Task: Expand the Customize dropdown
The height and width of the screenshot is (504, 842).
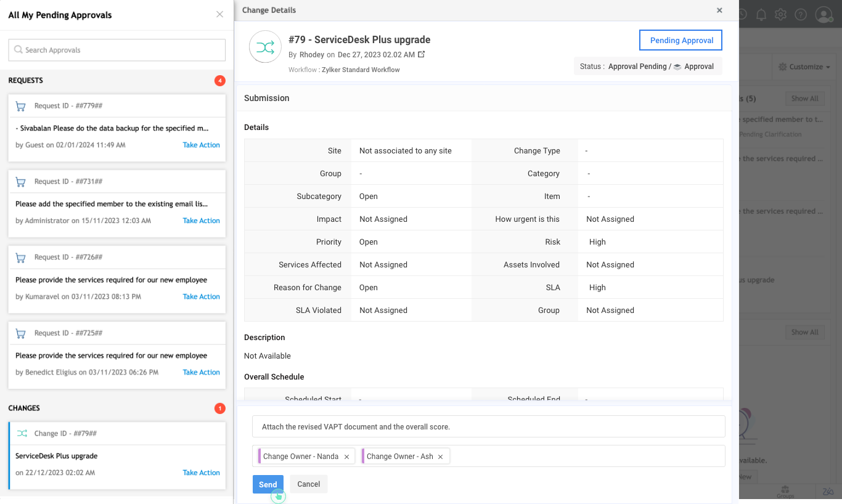Action: coord(804,67)
